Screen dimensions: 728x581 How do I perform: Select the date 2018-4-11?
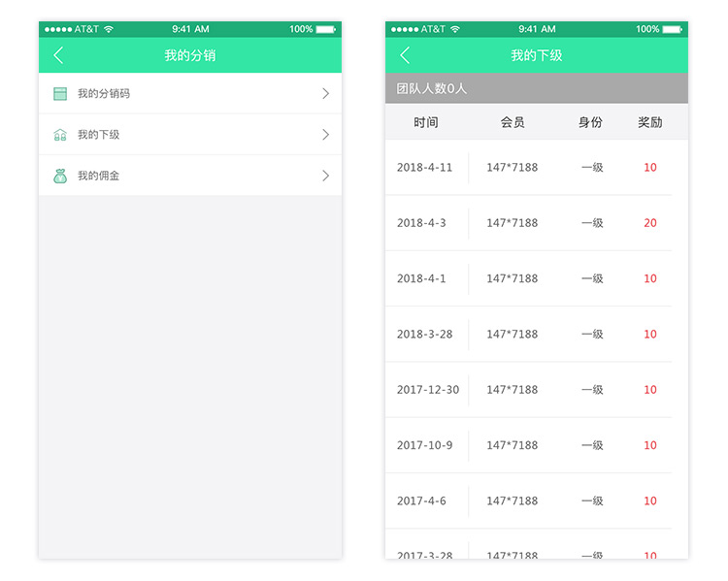(x=424, y=168)
